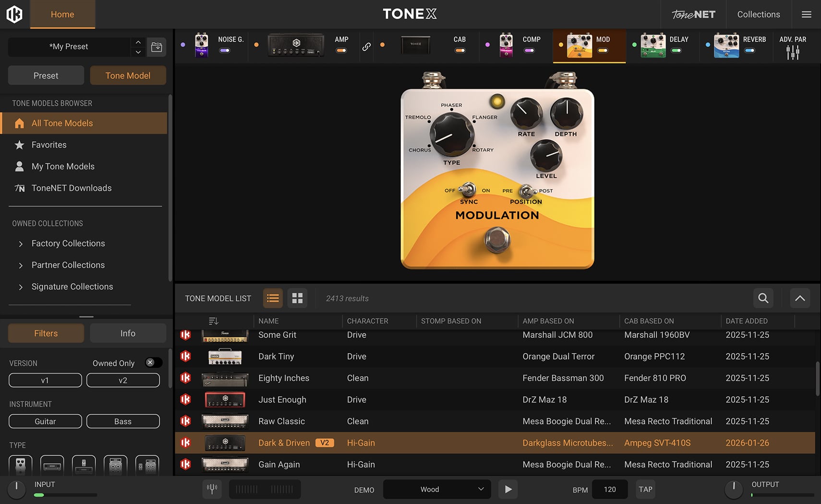
Task: Toggle the Owned Only switch
Action: pos(153,363)
